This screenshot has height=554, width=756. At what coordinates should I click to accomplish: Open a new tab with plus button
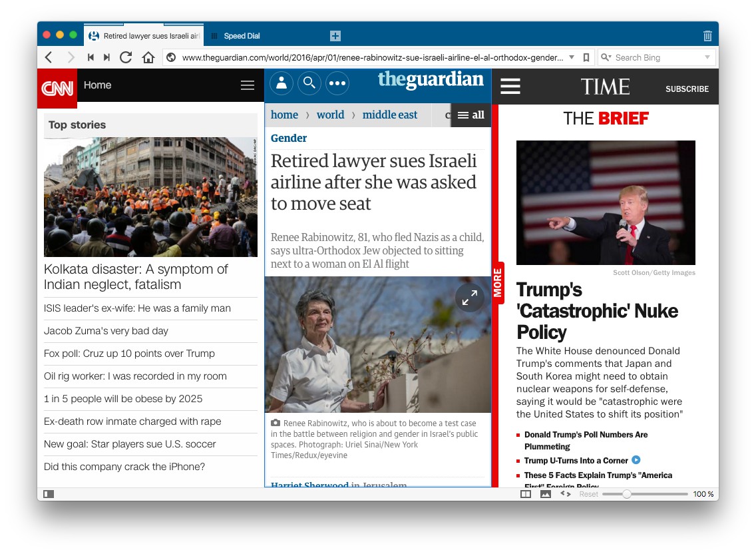pos(335,36)
